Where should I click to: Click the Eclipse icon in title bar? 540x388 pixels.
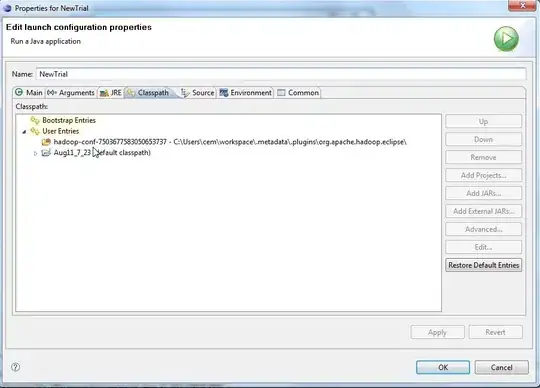7,8
